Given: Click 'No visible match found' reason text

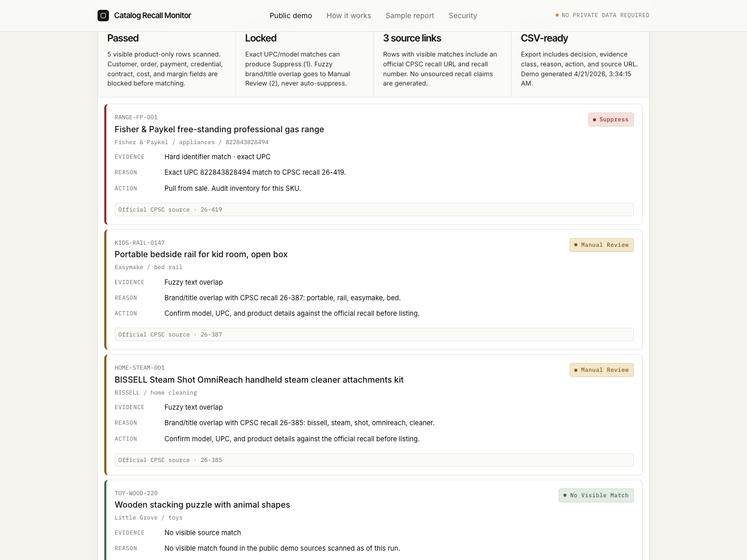Looking at the screenshot, I should [282, 549].
